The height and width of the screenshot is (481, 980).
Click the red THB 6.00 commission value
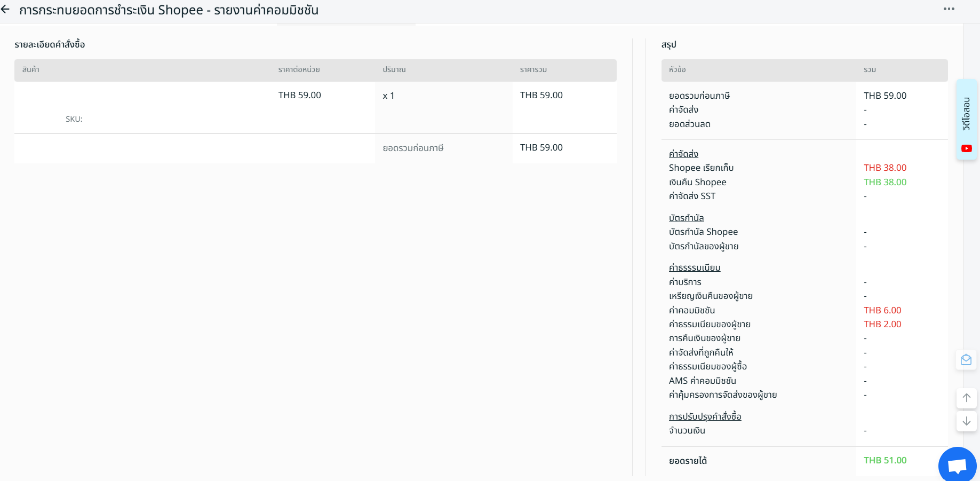pyautogui.click(x=882, y=310)
